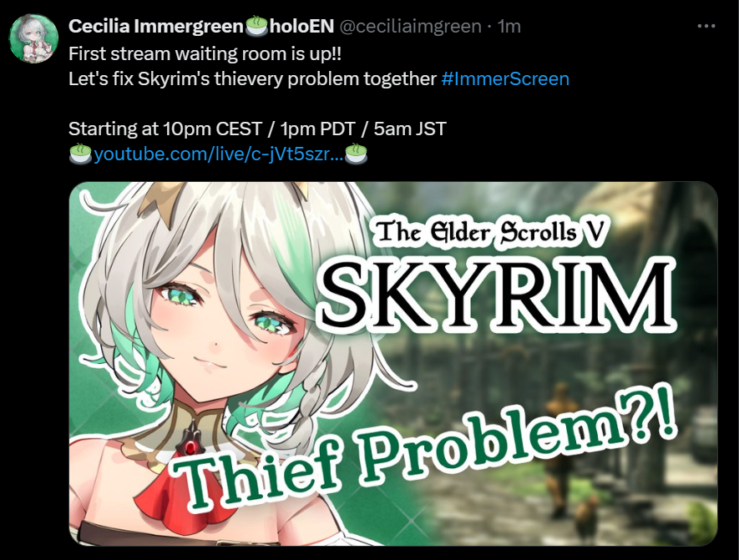The width and height of the screenshot is (739, 560).
Task: Click the "First stream waiting room is up!!" line
Action: pos(205,53)
